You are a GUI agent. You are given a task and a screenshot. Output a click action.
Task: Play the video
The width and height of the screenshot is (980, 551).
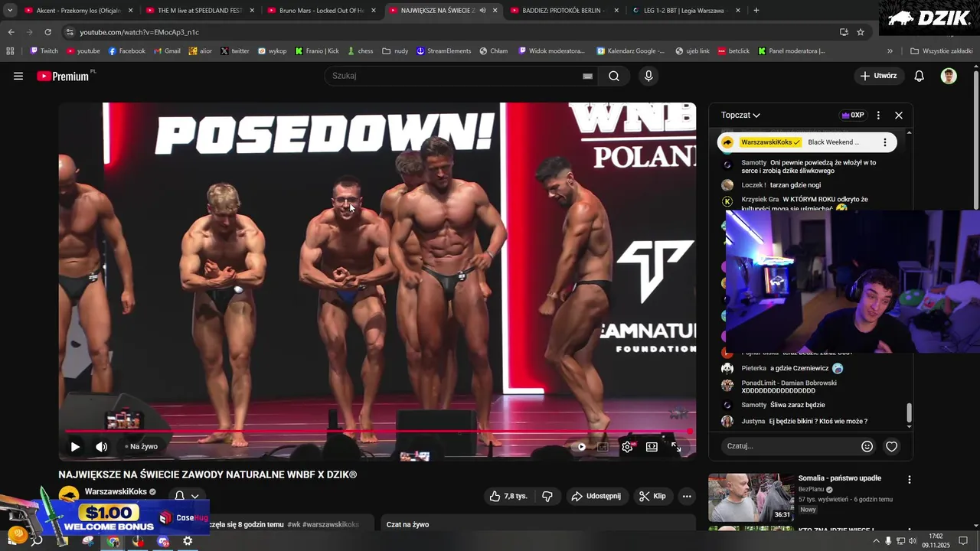pyautogui.click(x=75, y=447)
